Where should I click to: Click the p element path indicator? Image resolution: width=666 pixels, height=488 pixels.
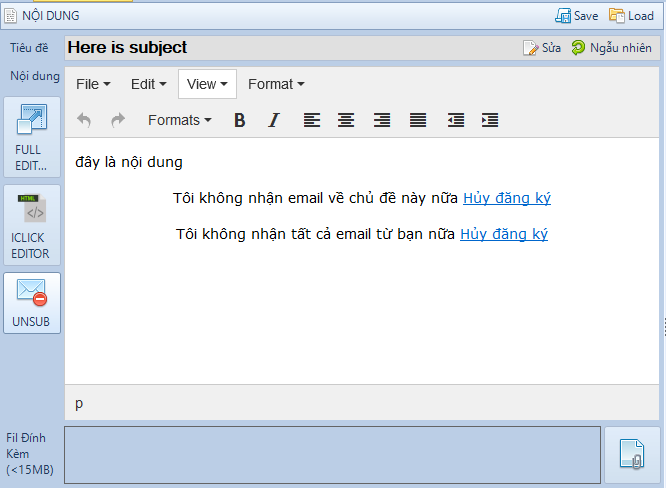click(x=79, y=403)
